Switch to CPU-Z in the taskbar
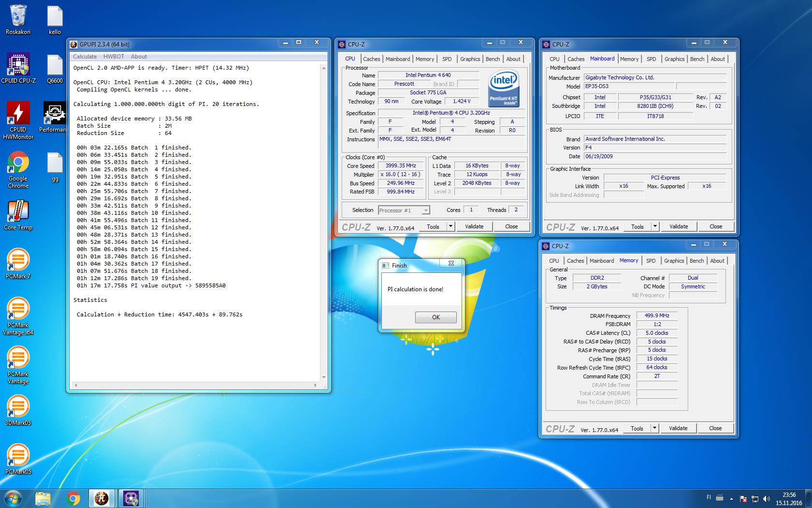Viewport: 812px width, 508px height. tap(131, 498)
